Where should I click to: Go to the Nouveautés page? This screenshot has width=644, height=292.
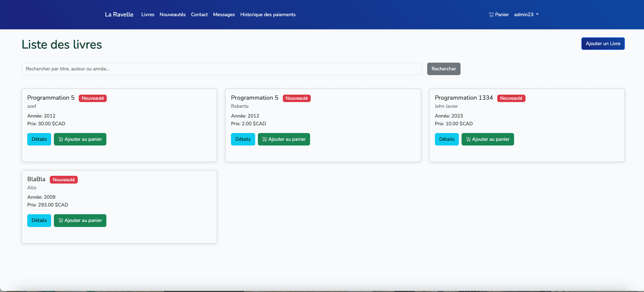[172, 14]
